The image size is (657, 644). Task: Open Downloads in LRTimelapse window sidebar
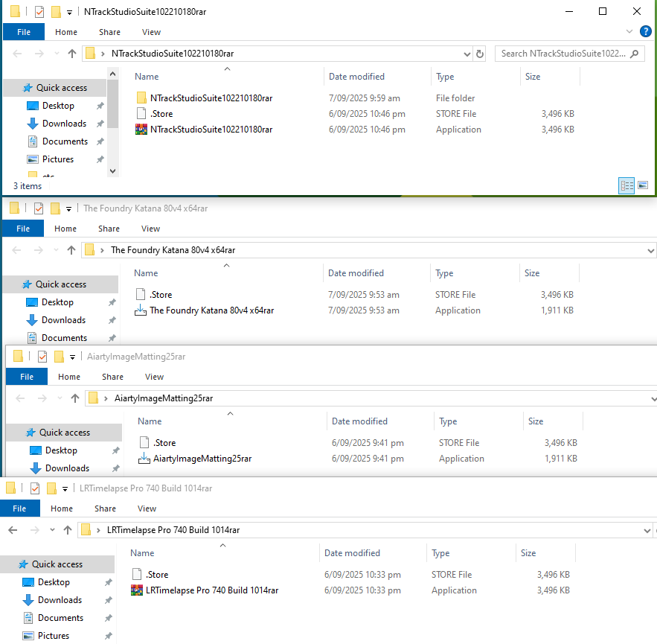click(x=60, y=600)
